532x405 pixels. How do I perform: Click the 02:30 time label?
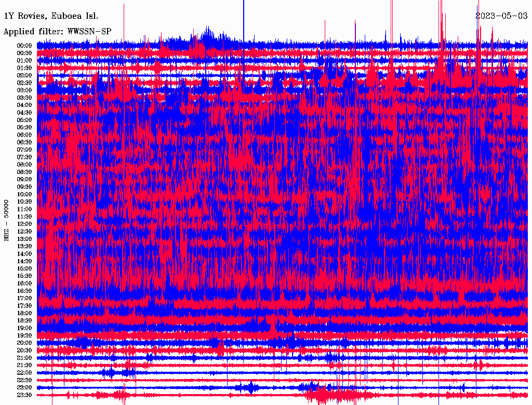(24, 83)
